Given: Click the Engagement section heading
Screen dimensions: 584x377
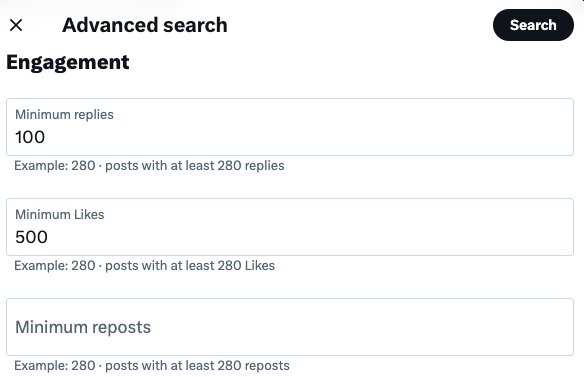Looking at the screenshot, I should coord(68,62).
